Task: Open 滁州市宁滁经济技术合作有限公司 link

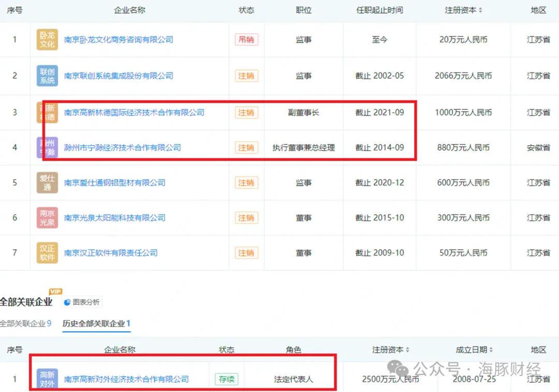Action: pyautogui.click(x=122, y=147)
